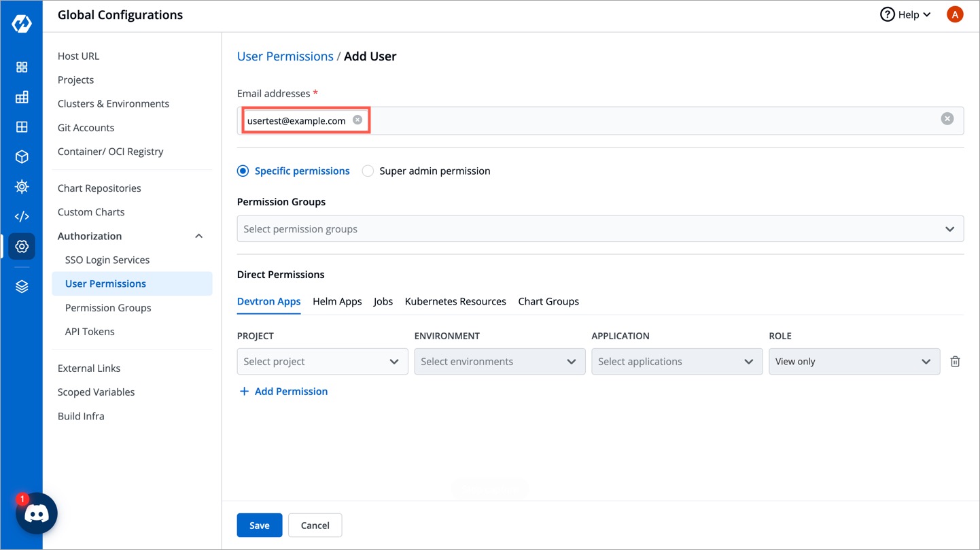Open Devtron Applications from the sidebar
The height and width of the screenshot is (550, 980).
click(x=22, y=67)
